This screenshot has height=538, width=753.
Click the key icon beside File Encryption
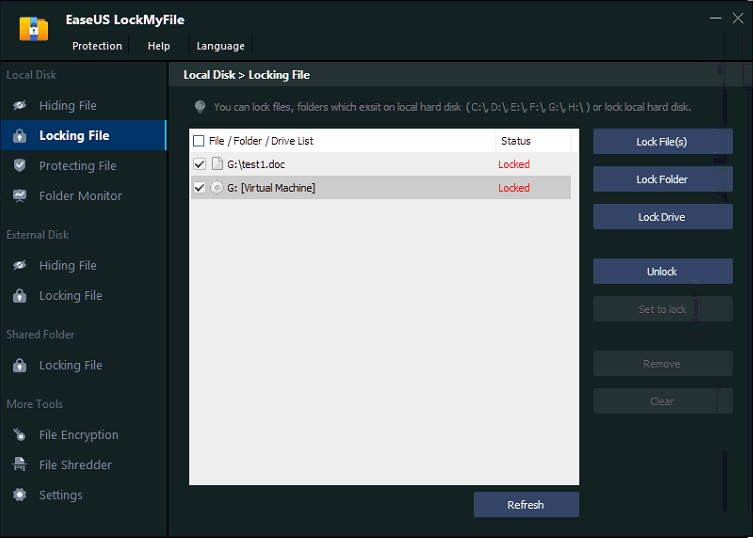pyautogui.click(x=20, y=435)
